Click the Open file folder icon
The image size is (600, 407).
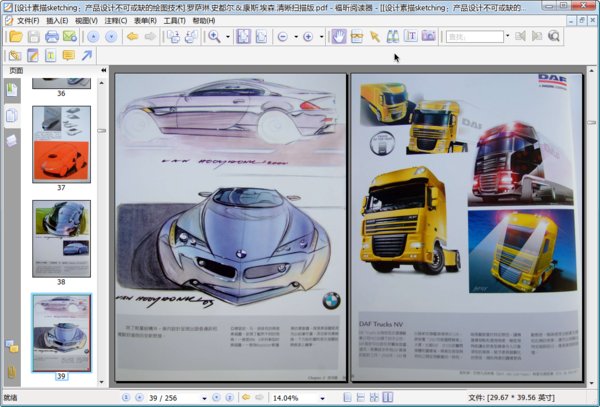14,37
